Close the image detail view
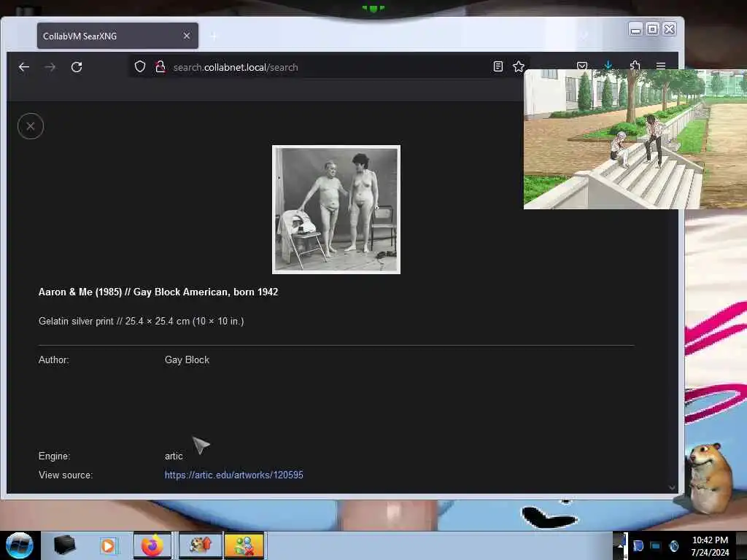This screenshot has width=747, height=560. (x=31, y=126)
